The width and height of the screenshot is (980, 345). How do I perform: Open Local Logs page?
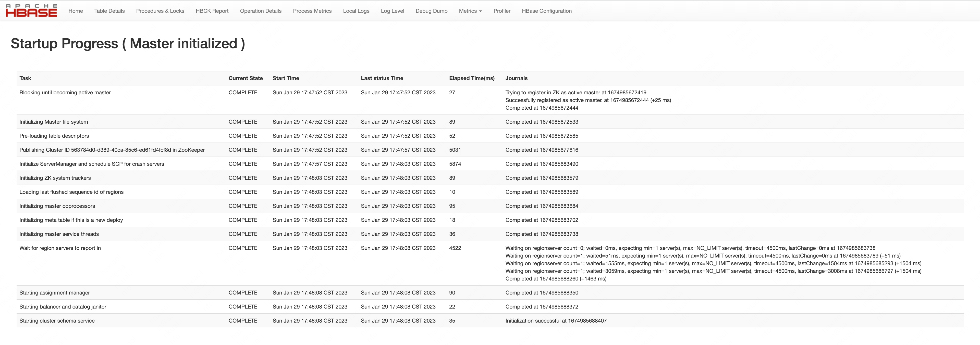[356, 11]
